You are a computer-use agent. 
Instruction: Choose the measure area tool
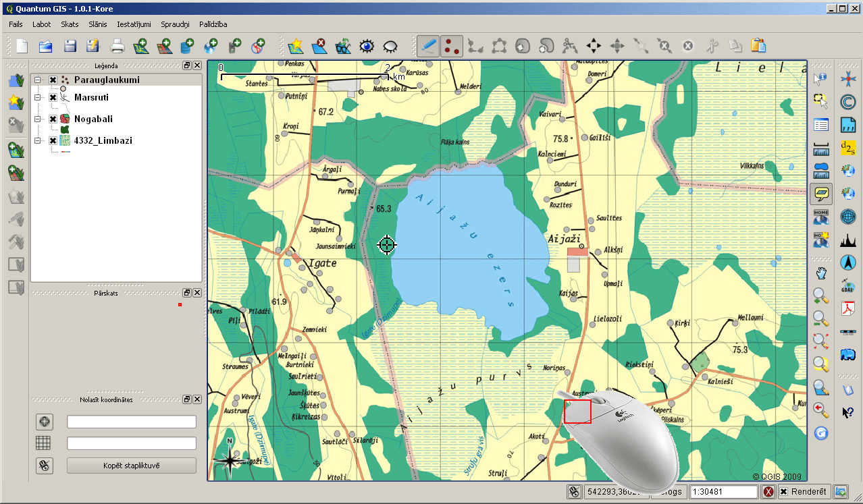[x=821, y=171]
